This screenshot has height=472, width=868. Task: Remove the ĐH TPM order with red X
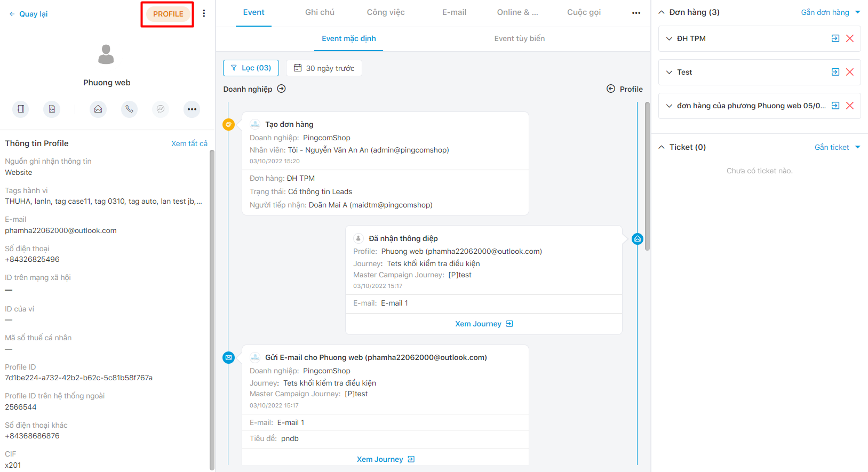(x=850, y=38)
